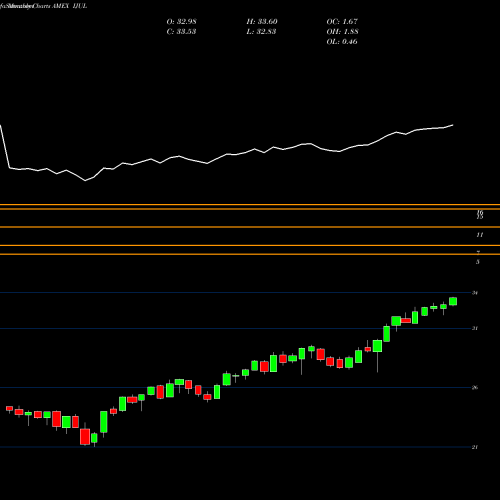
Task: Click the 26 price axis label
Action: [475, 387]
